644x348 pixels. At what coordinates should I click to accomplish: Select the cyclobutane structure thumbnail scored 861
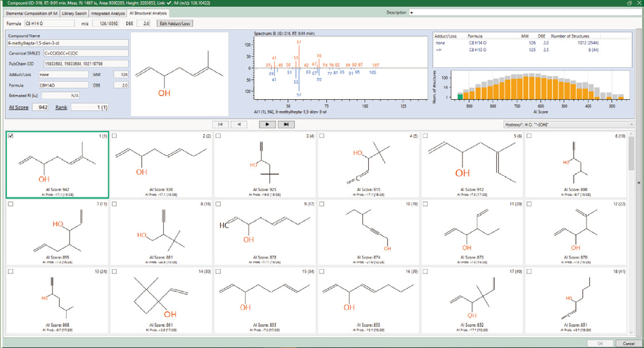(x=161, y=300)
